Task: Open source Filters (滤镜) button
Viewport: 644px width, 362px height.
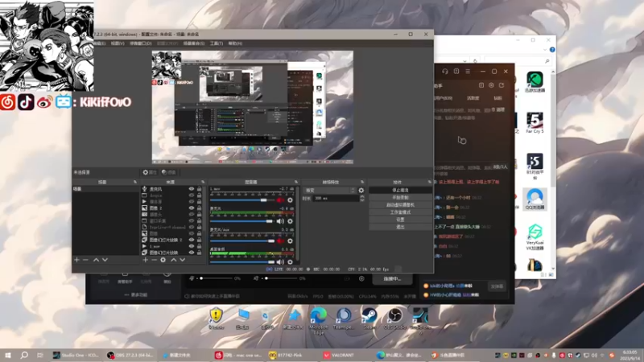Action: [168, 172]
